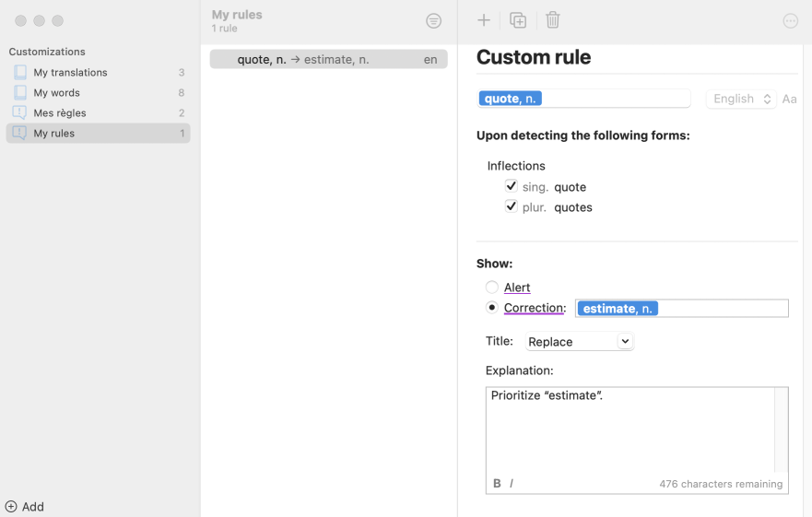
Task: Select the Correction radio button
Action: [x=492, y=307]
